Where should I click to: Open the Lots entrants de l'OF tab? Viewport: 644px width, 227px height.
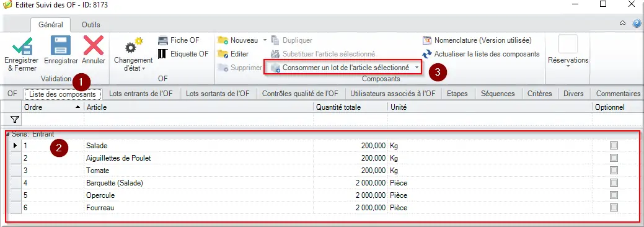(141, 94)
